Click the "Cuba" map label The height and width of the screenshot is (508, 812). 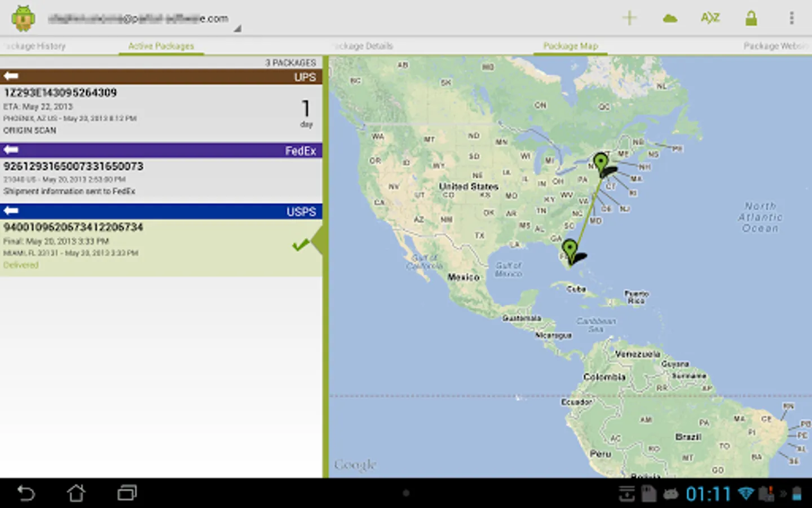tap(576, 289)
